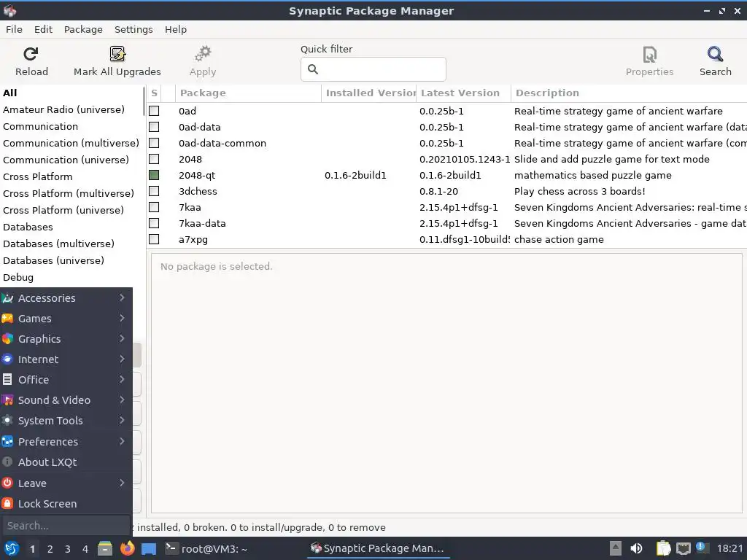Click the category list scrollbar
Viewport: 747px width, 560px height.
pos(144,101)
